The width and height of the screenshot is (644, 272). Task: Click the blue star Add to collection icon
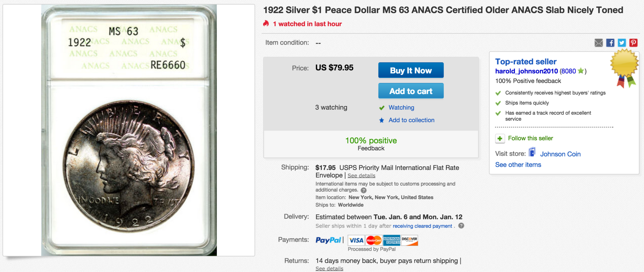tap(382, 120)
